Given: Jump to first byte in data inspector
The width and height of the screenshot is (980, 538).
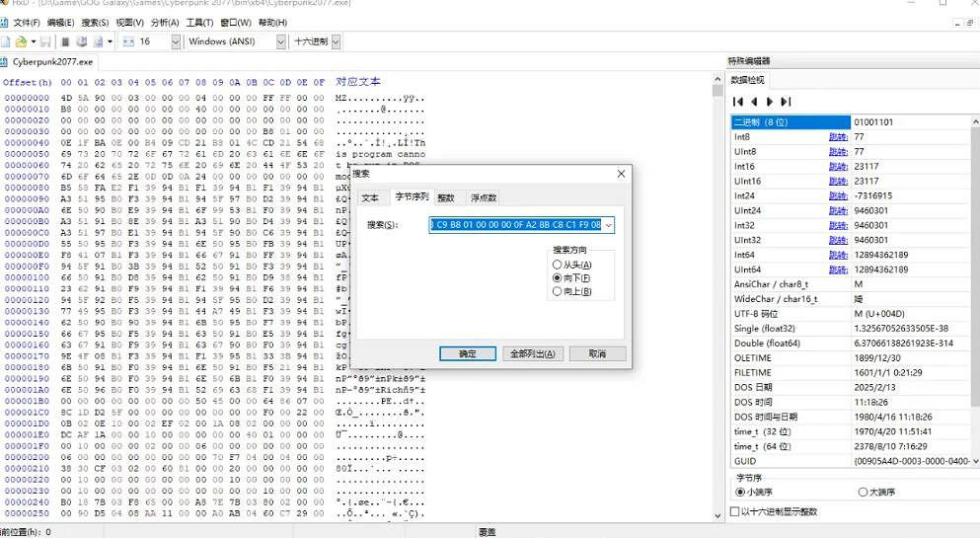Looking at the screenshot, I should [x=738, y=102].
